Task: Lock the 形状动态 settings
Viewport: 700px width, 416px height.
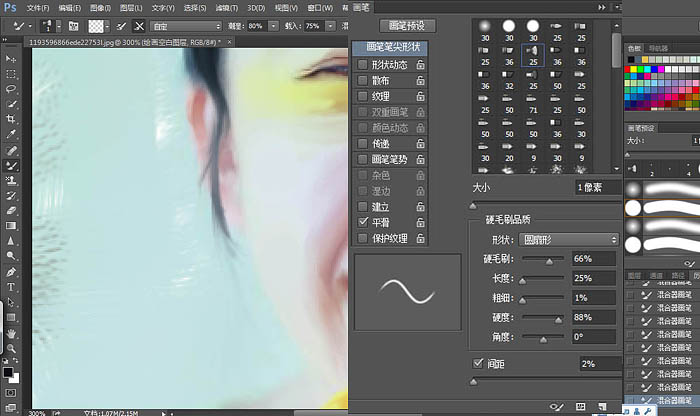Action: 420,65
